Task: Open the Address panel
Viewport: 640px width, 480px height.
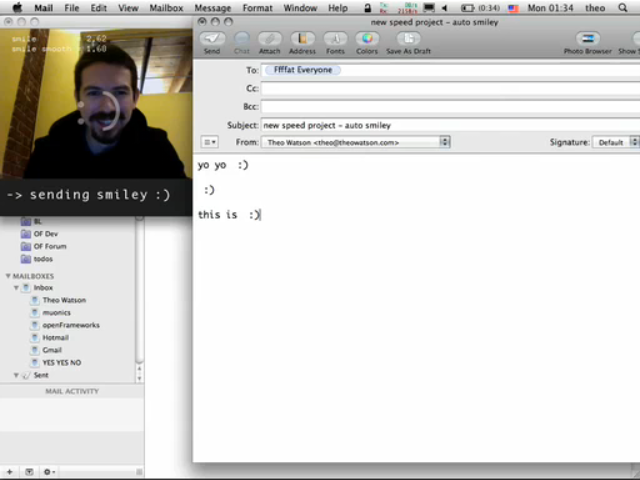Action: click(302, 39)
